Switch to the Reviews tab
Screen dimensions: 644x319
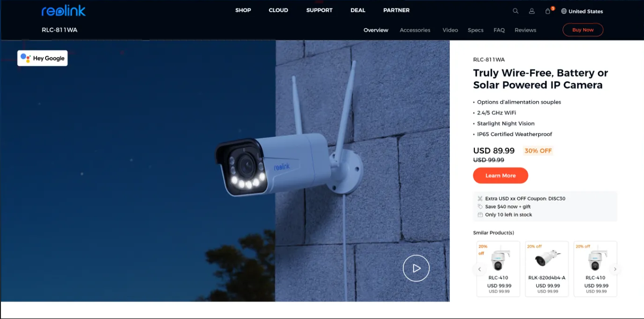pos(525,30)
